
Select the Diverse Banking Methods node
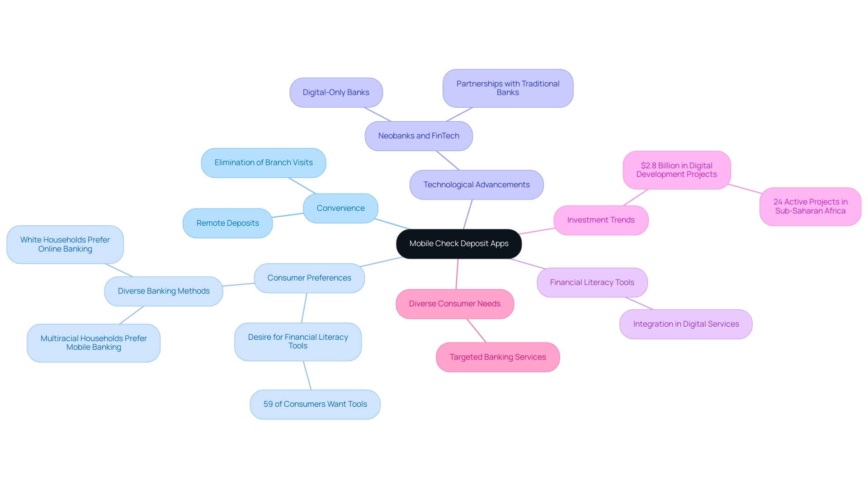click(165, 290)
